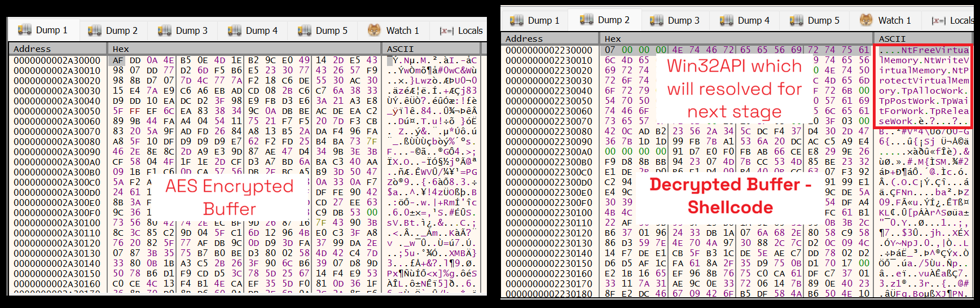The width and height of the screenshot is (980, 308).
Task: Switch to Dump 1 tab in left window
Action: tap(44, 30)
